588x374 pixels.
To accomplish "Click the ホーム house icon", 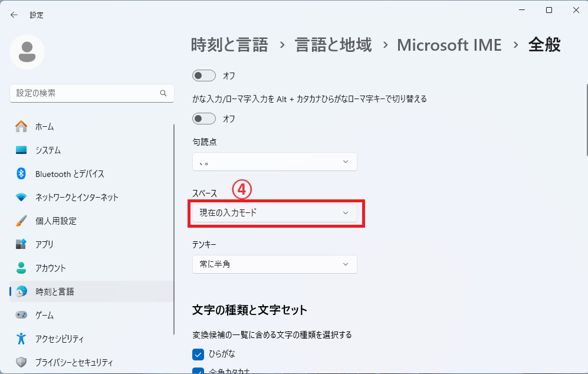I will coord(21,126).
